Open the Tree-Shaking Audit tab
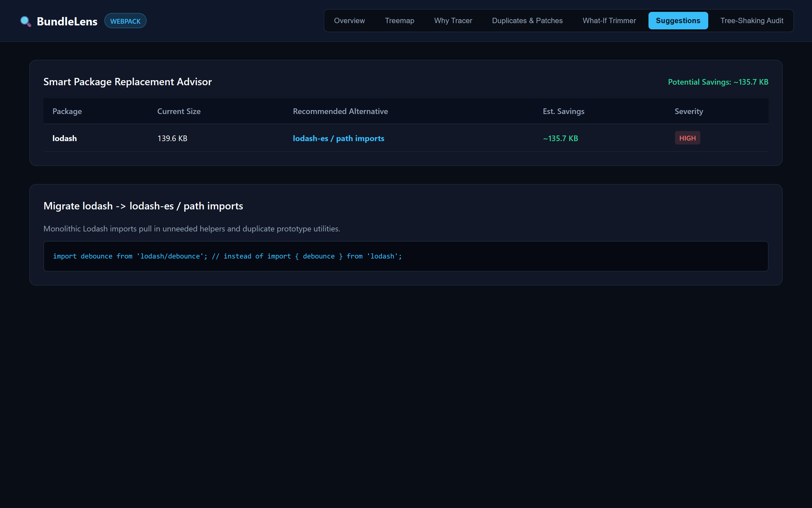 coord(752,21)
